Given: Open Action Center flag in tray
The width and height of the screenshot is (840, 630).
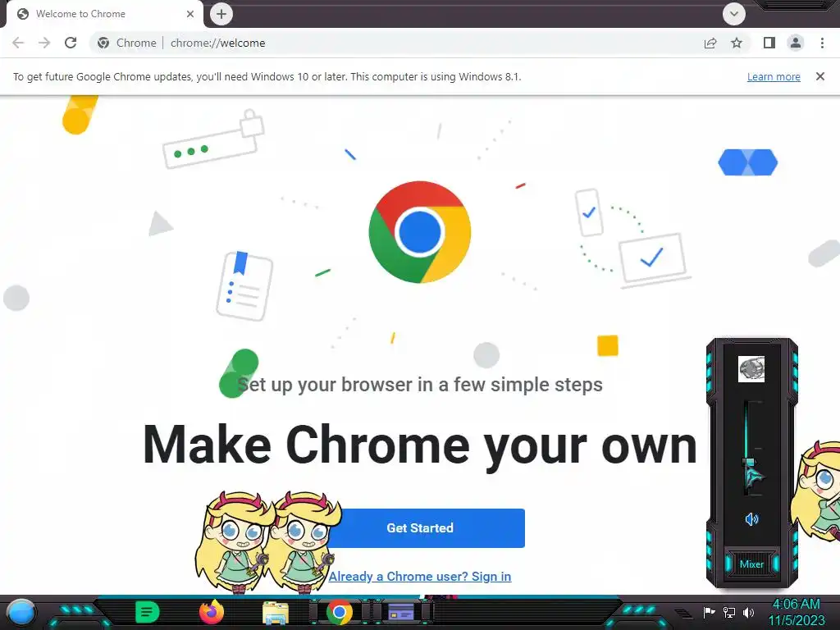Looking at the screenshot, I should point(710,612).
